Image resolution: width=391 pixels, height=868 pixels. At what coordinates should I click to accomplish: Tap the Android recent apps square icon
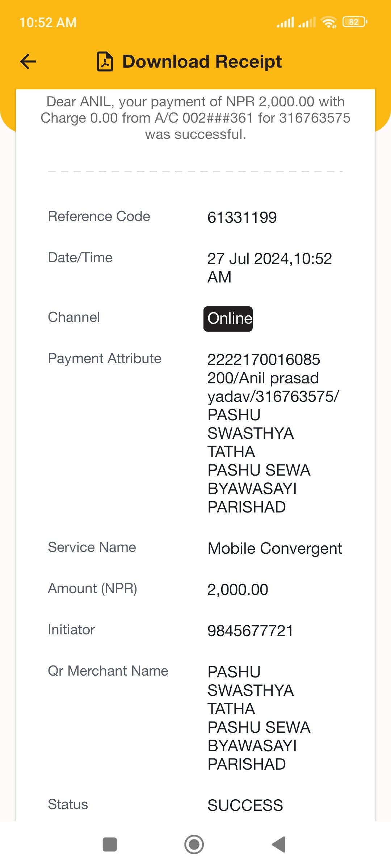(110, 844)
